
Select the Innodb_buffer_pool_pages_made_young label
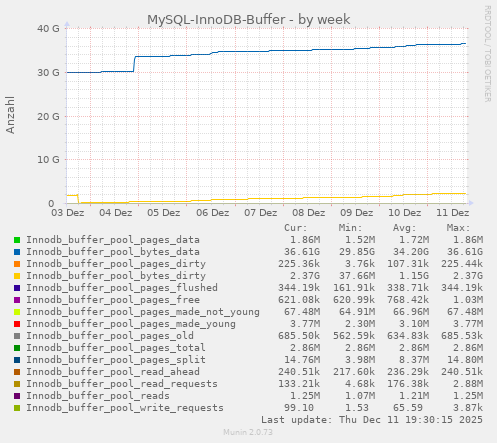(131, 324)
